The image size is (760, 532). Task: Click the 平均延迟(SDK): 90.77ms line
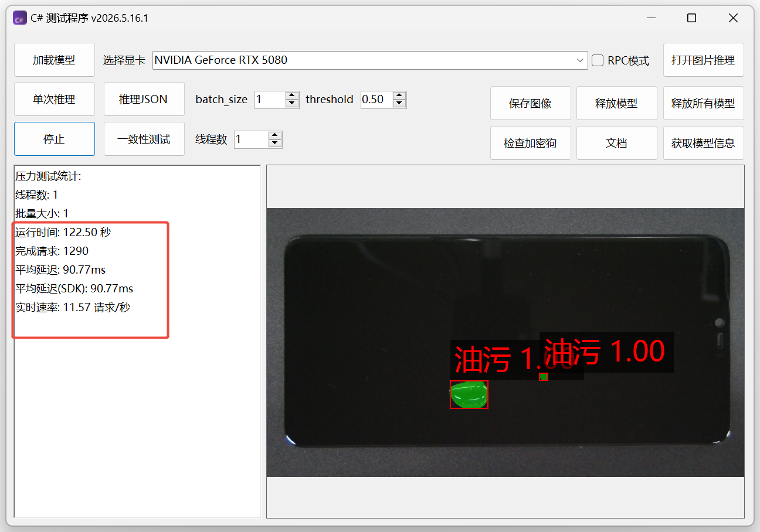click(x=74, y=288)
